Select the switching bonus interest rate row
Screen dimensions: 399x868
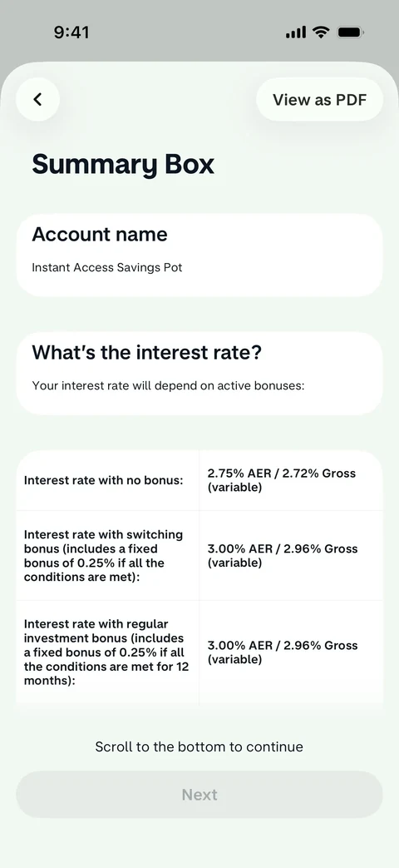tap(199, 556)
